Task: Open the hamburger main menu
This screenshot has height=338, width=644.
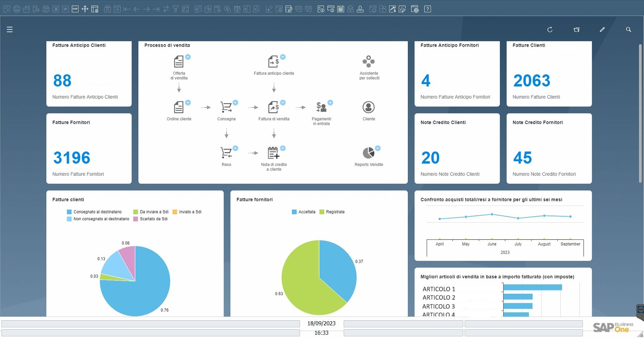Action: 10,29
